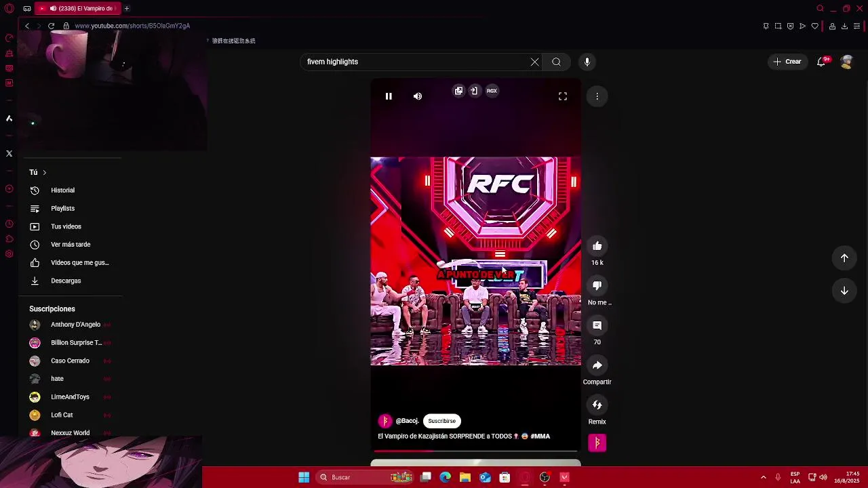Open the @Bacoj. channel link
868x488 pixels.
tap(407, 421)
